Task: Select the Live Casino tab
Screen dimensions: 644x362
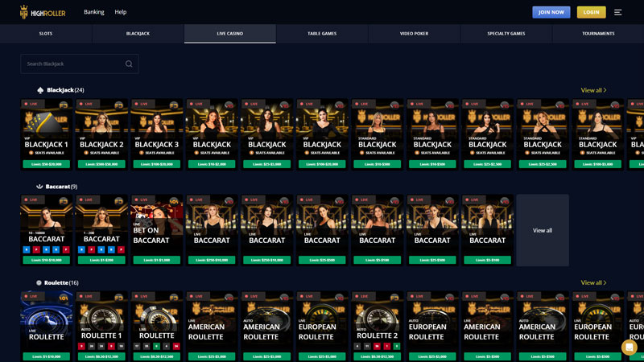Action: coord(230,34)
